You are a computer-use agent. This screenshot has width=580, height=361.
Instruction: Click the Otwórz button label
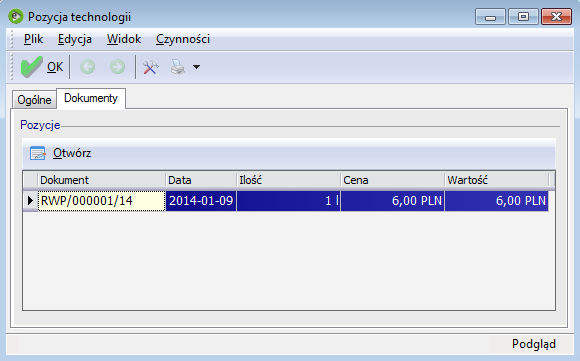[72, 153]
